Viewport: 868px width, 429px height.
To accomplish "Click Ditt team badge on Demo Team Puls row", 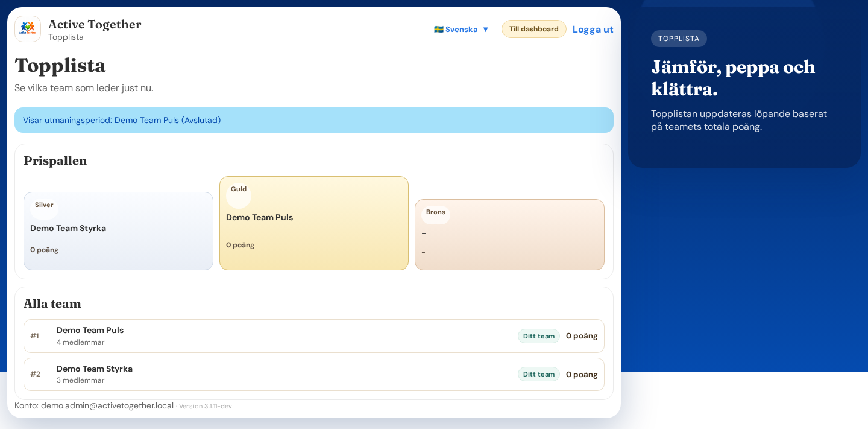I will pos(538,336).
